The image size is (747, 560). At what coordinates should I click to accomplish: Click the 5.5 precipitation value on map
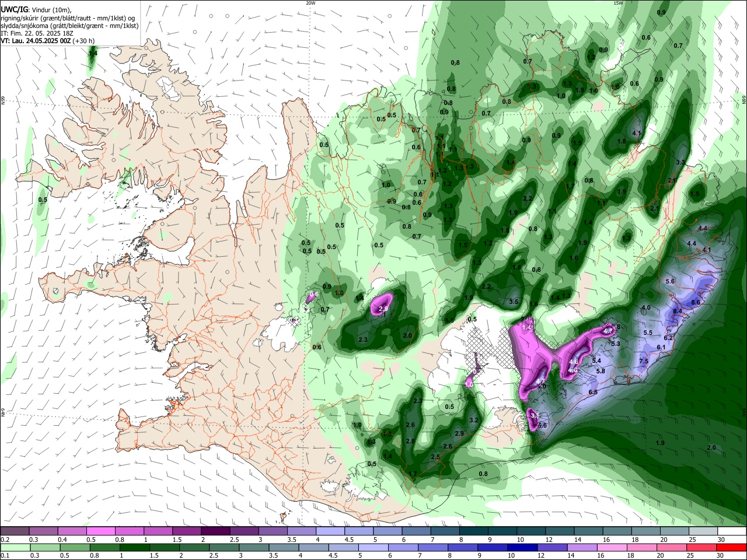tap(648, 333)
